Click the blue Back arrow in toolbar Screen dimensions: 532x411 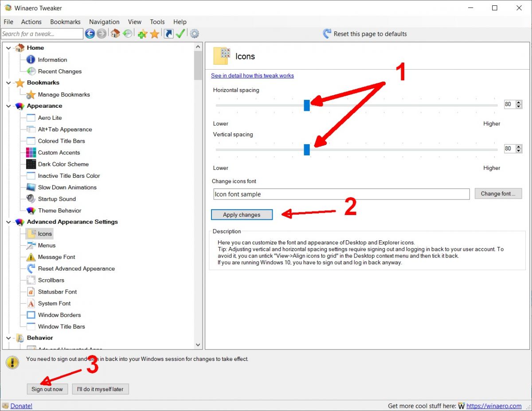[x=90, y=34]
